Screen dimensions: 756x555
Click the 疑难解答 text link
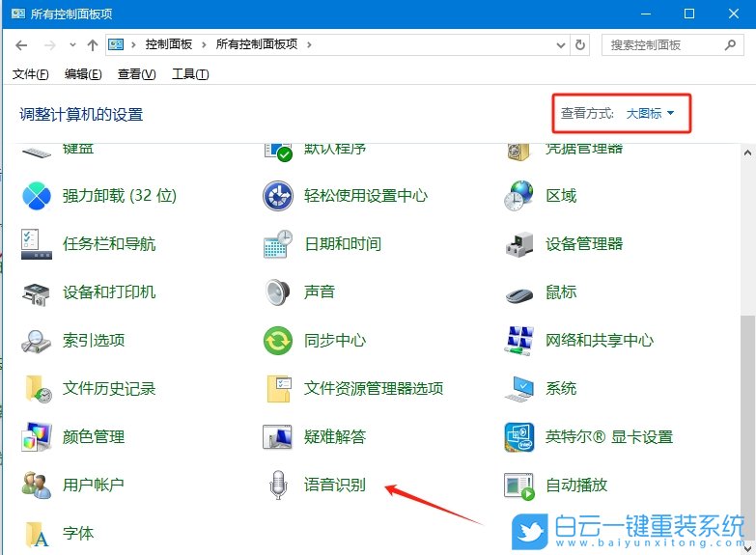[335, 437]
